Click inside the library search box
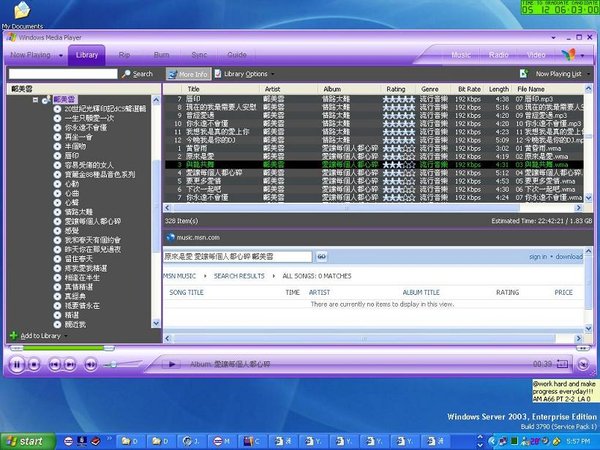 pos(63,74)
